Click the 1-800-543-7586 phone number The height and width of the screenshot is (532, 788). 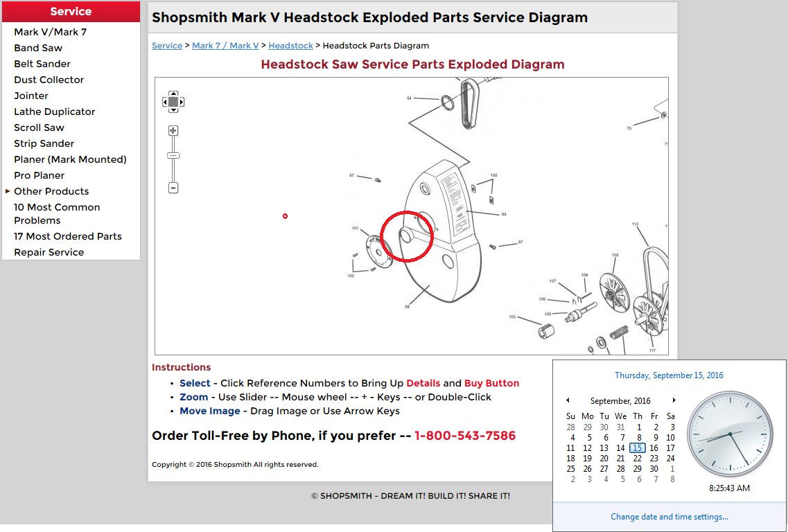(465, 436)
